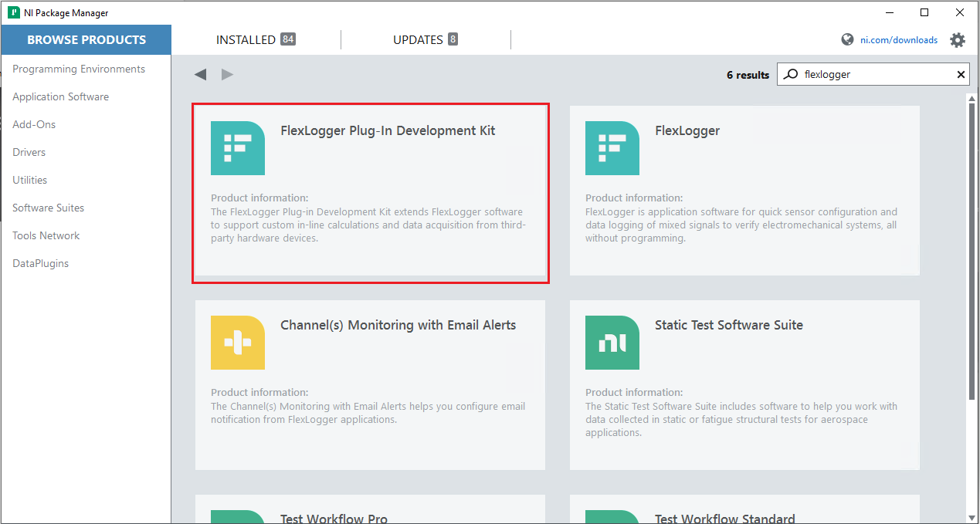This screenshot has width=980, height=524.
Task: Go back with the left arrow
Action: pyautogui.click(x=201, y=75)
